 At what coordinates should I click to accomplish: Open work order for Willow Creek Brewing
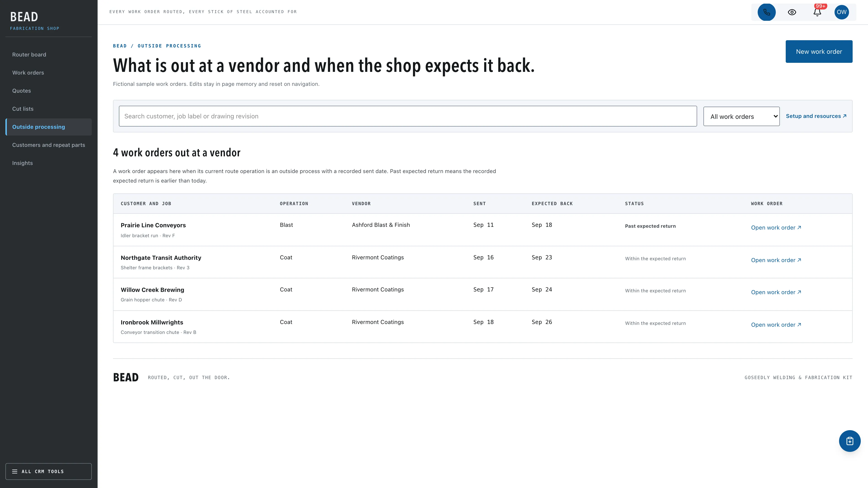[776, 292]
